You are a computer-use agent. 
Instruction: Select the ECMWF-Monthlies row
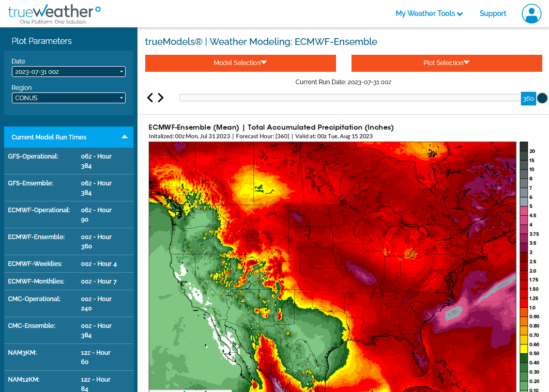click(x=69, y=281)
